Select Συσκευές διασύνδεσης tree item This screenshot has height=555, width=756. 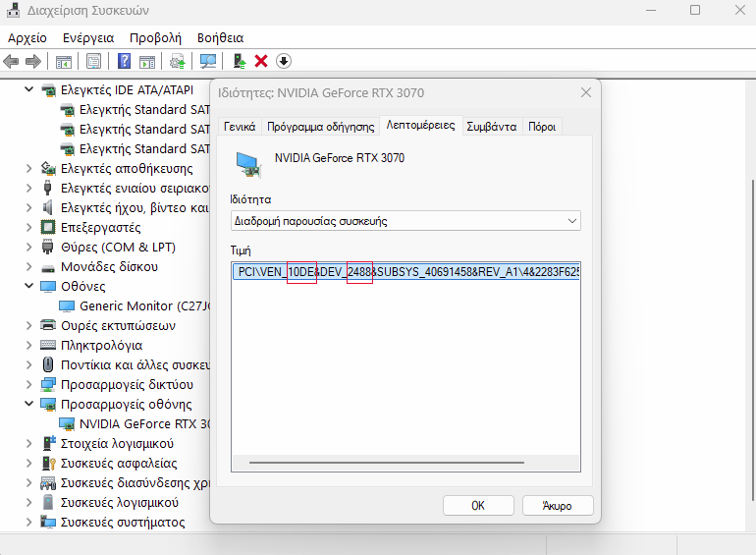point(126,482)
